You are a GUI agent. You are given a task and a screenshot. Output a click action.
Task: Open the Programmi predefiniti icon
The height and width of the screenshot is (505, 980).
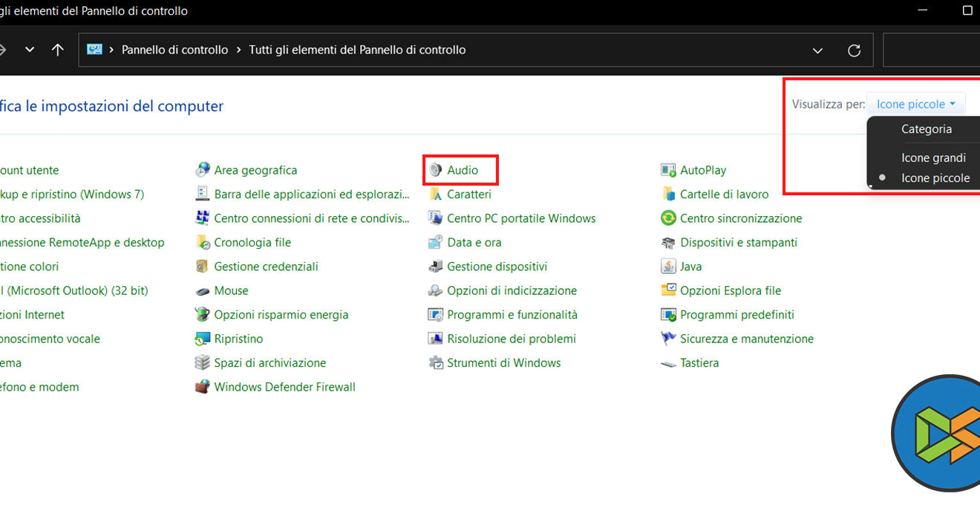tap(668, 314)
